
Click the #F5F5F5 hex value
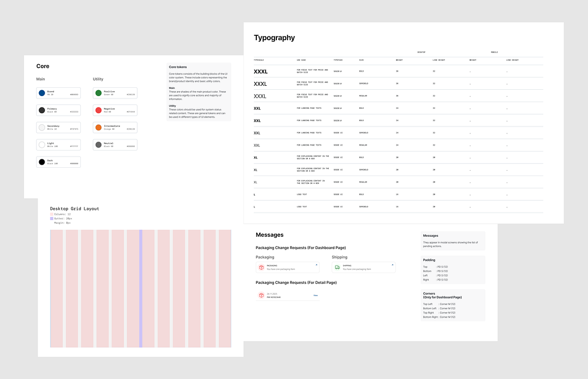(74, 129)
